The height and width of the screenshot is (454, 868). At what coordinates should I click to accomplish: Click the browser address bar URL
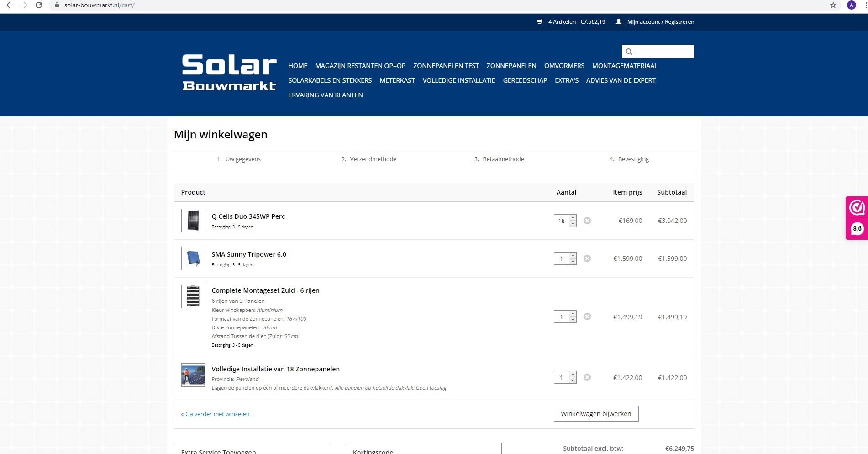tap(99, 5)
